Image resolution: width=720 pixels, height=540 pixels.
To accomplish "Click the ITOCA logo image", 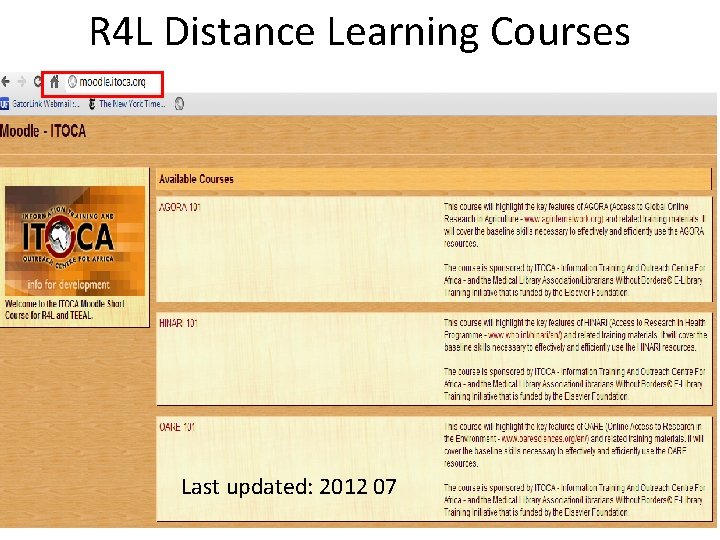I will coord(75,241).
